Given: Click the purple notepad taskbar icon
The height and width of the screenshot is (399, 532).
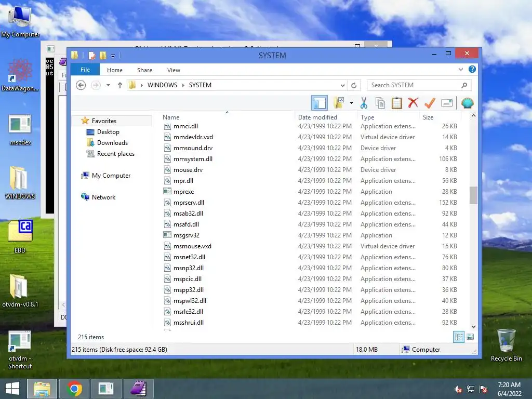Looking at the screenshot, I should [138, 389].
